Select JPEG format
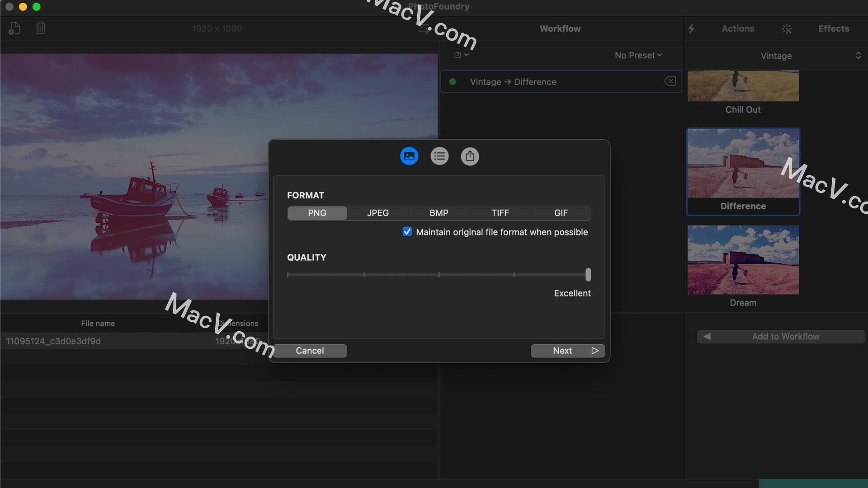Image resolution: width=868 pixels, height=488 pixels. pos(378,213)
